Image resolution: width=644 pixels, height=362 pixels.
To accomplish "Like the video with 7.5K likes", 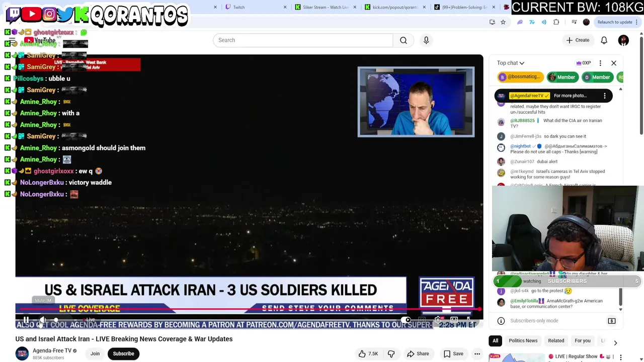I will (368, 353).
